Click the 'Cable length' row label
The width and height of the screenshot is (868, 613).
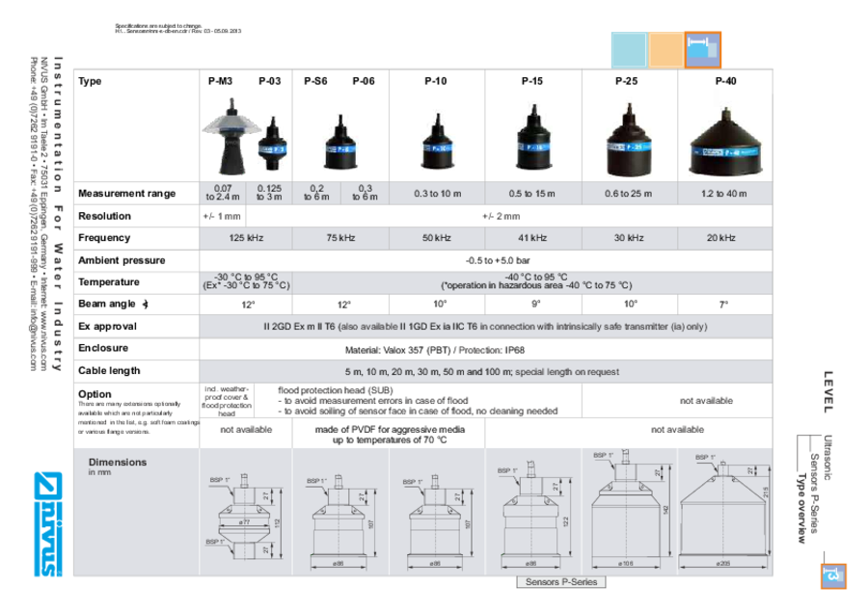click(x=109, y=371)
